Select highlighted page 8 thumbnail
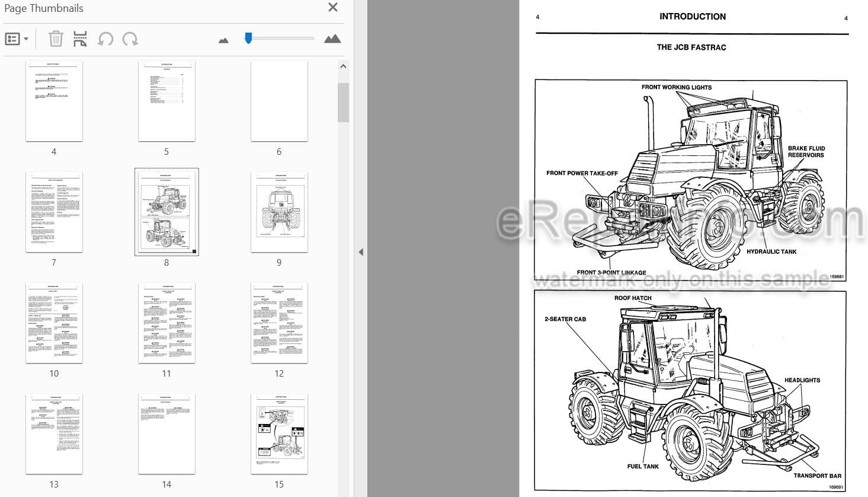Viewport: 868px width, 497px height. 166,212
